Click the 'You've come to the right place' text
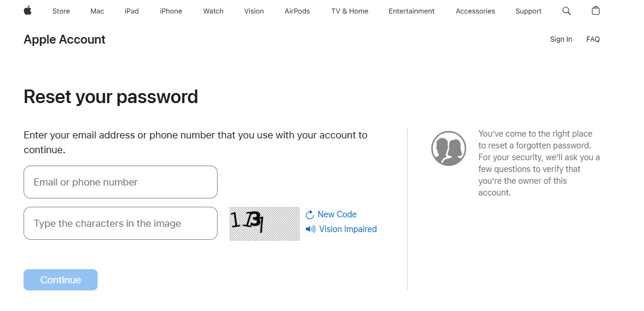644x311 pixels. pos(539,163)
